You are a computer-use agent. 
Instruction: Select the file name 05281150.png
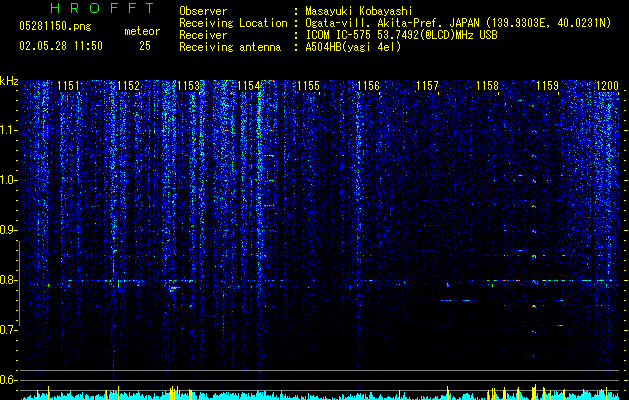pyautogui.click(x=55, y=27)
